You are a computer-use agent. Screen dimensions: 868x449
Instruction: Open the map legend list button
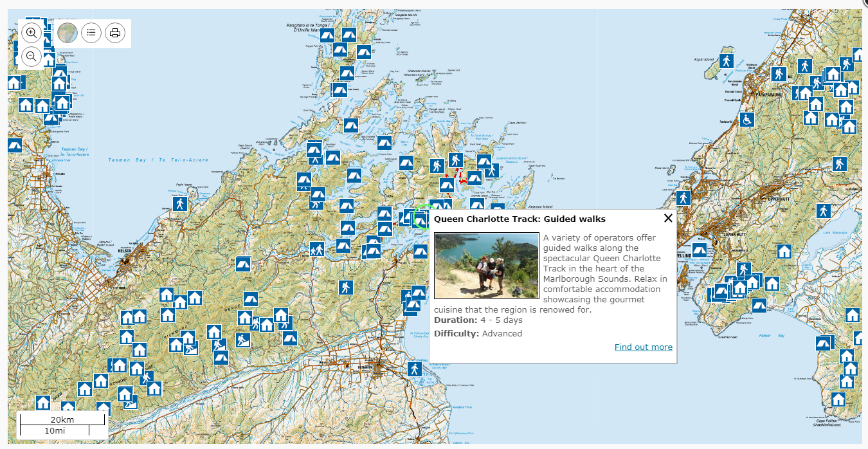(x=91, y=32)
